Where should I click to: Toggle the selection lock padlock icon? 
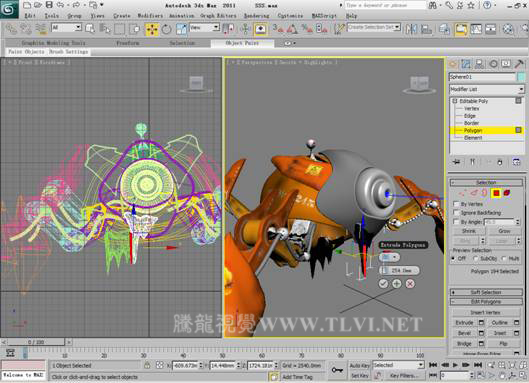tap(147, 365)
